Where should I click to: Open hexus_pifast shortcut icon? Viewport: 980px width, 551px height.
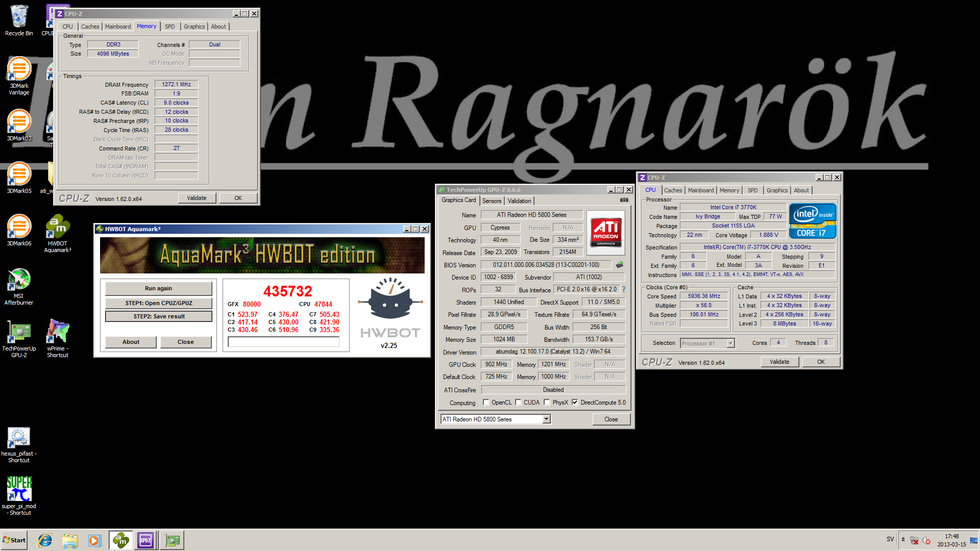[x=19, y=444]
